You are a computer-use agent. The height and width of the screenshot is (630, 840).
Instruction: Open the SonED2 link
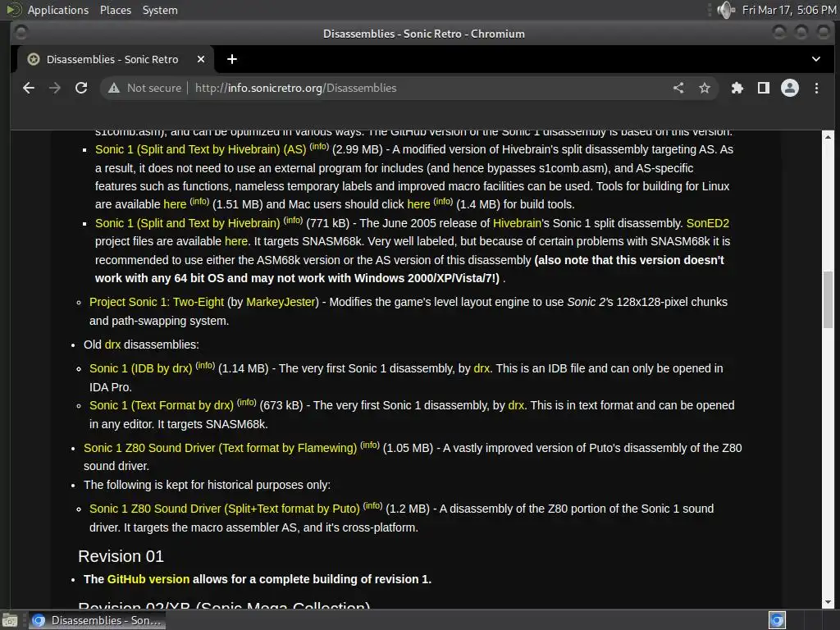coord(708,223)
